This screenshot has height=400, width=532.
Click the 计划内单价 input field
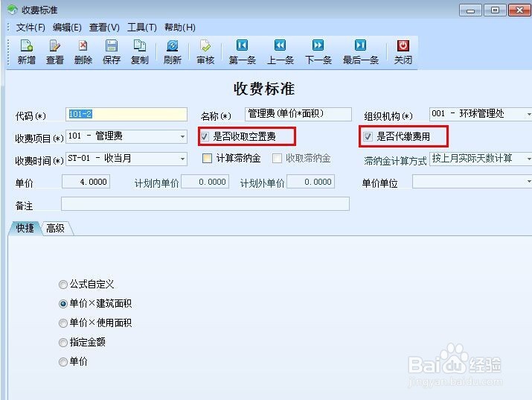click(x=205, y=182)
